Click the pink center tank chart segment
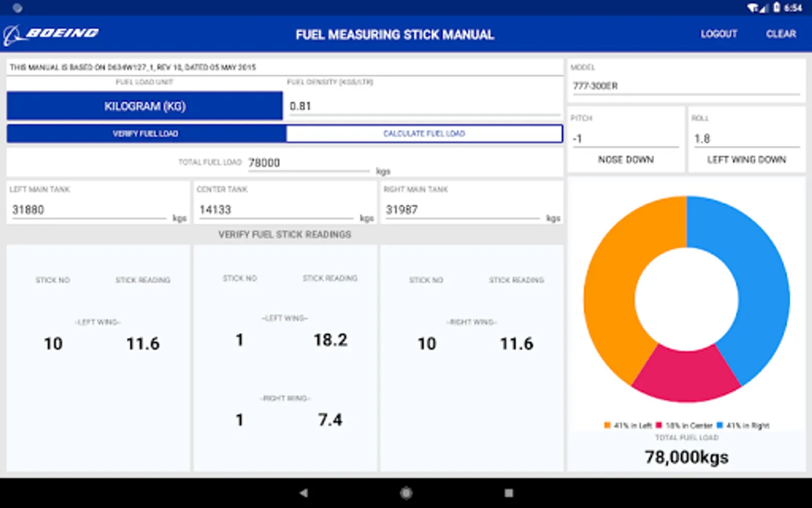 coord(686,374)
